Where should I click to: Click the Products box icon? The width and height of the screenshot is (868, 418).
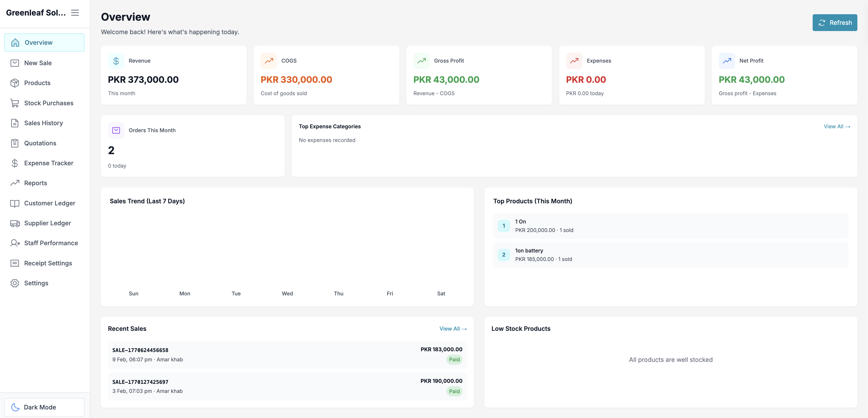tap(15, 83)
